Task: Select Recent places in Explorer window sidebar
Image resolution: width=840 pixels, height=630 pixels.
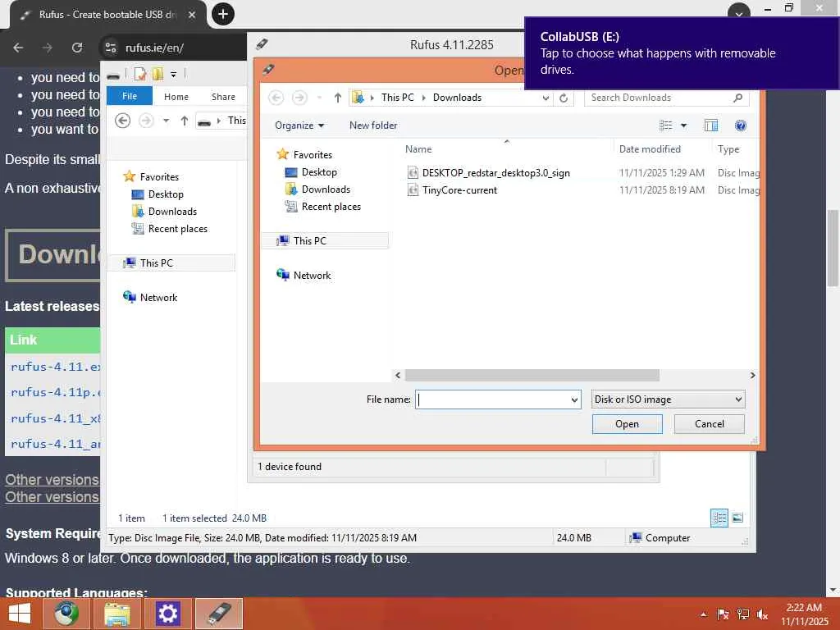Action: (x=178, y=228)
